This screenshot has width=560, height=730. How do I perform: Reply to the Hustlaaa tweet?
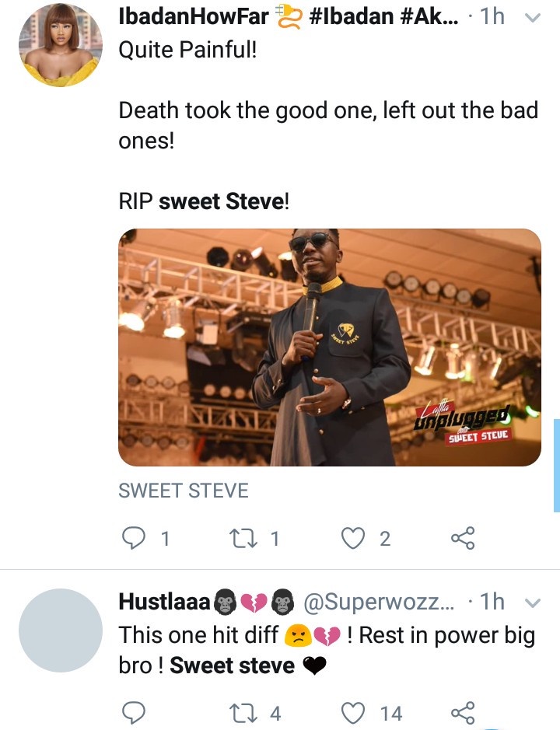coord(135,711)
